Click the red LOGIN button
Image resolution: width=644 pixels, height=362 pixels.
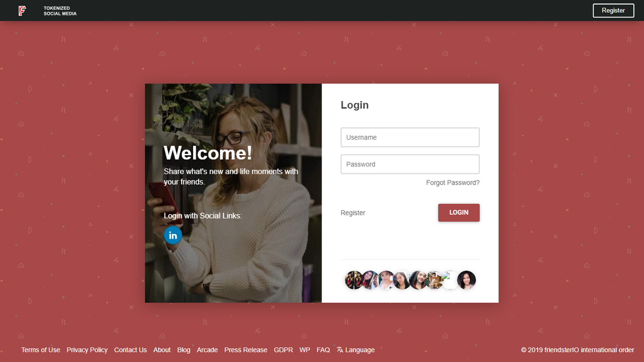click(459, 213)
